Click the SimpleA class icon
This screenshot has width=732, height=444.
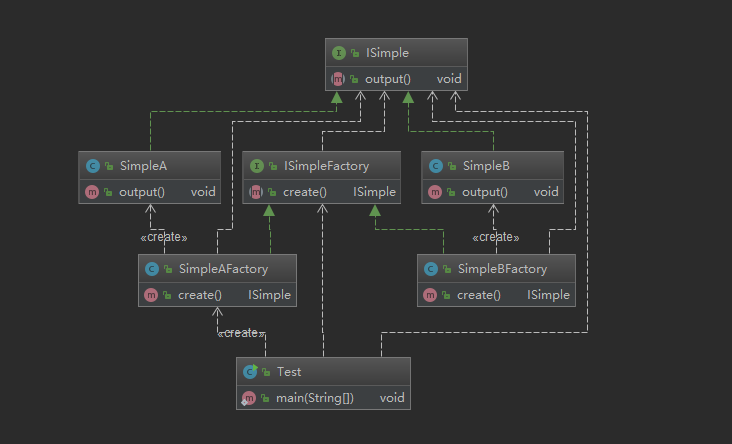[93, 165]
